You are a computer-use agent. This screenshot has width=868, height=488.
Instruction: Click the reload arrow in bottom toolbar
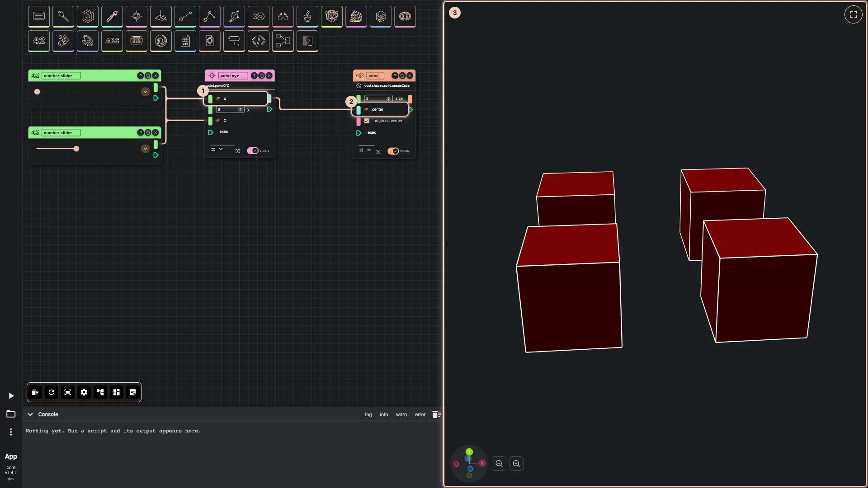coord(52,392)
